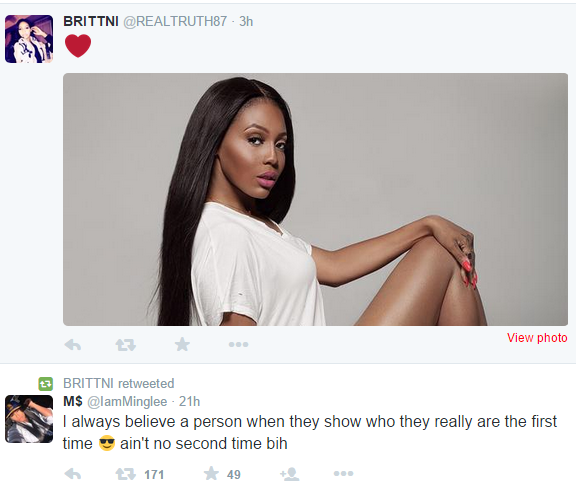
Task: Open more options on BRITTNI's tweet
Action: pyautogui.click(x=238, y=345)
